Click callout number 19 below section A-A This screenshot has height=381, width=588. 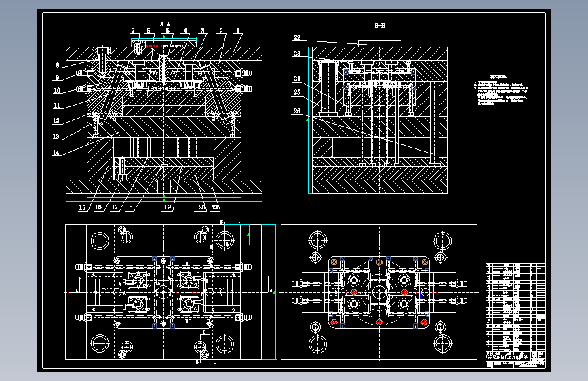168,207
